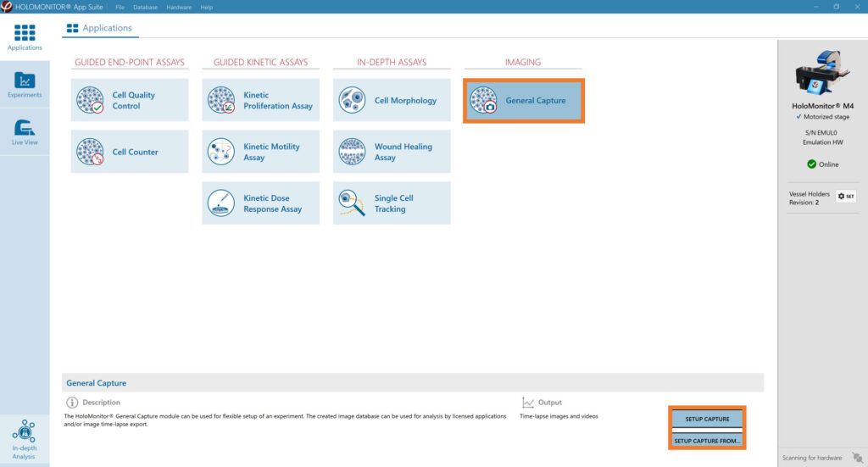Select the Cell Counter label

coord(135,152)
